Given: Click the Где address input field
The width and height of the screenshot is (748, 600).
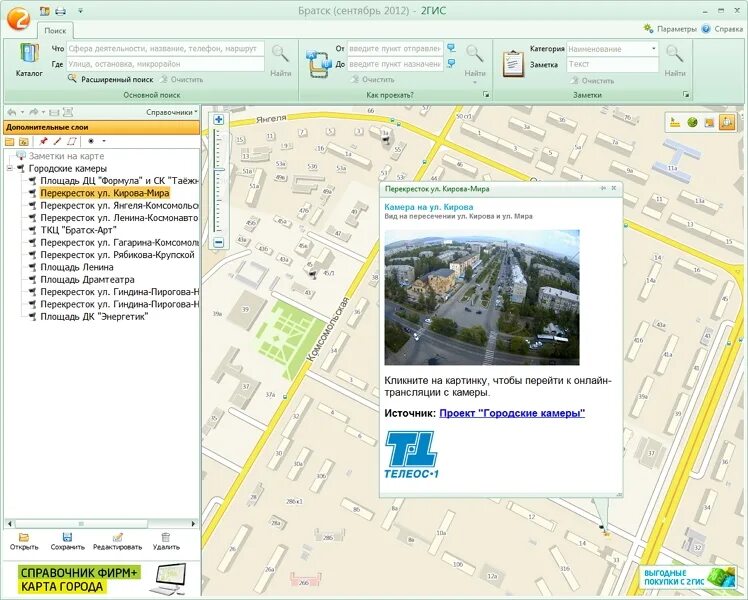Looking at the screenshot, I should (x=166, y=64).
